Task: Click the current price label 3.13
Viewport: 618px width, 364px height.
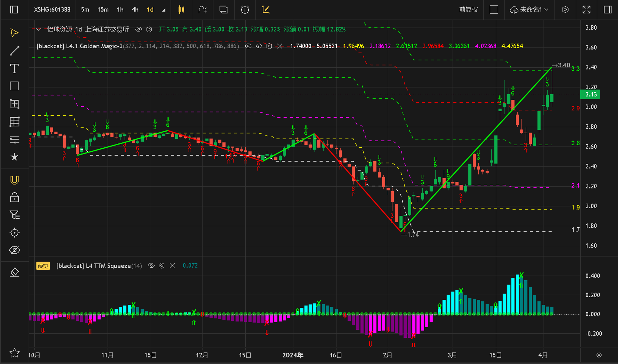Action: click(x=590, y=94)
